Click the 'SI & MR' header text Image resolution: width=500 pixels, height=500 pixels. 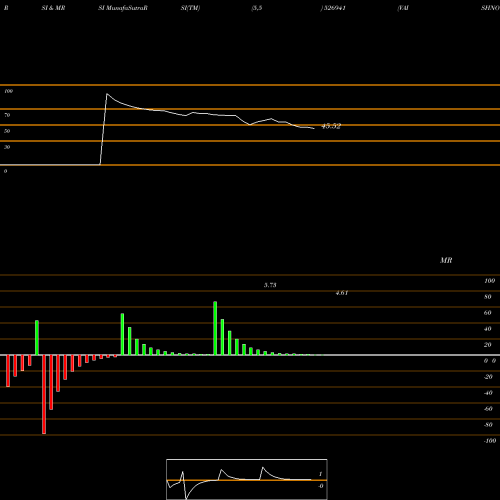pos(53,8)
